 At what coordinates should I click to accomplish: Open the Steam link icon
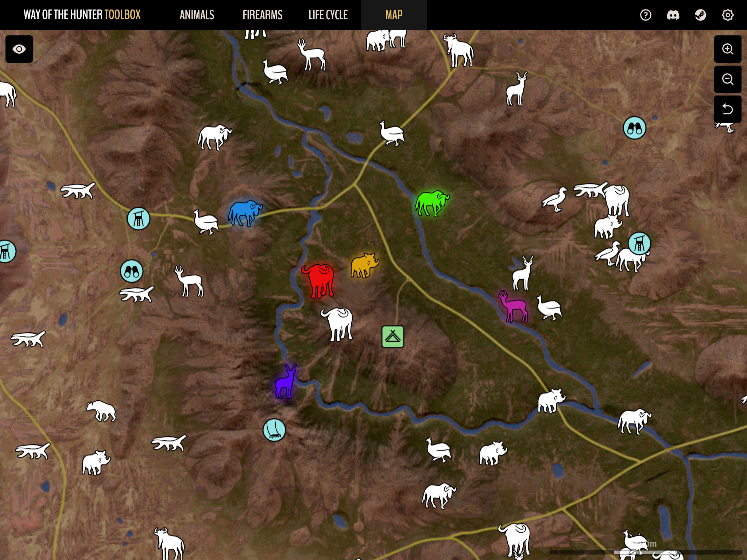(x=700, y=15)
